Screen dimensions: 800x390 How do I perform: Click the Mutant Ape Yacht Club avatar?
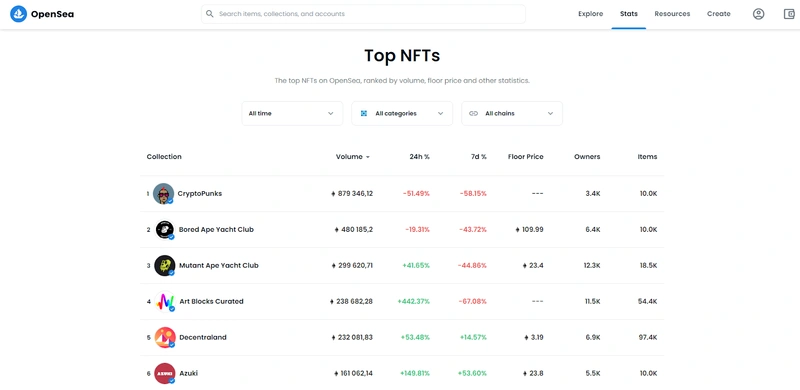point(164,265)
